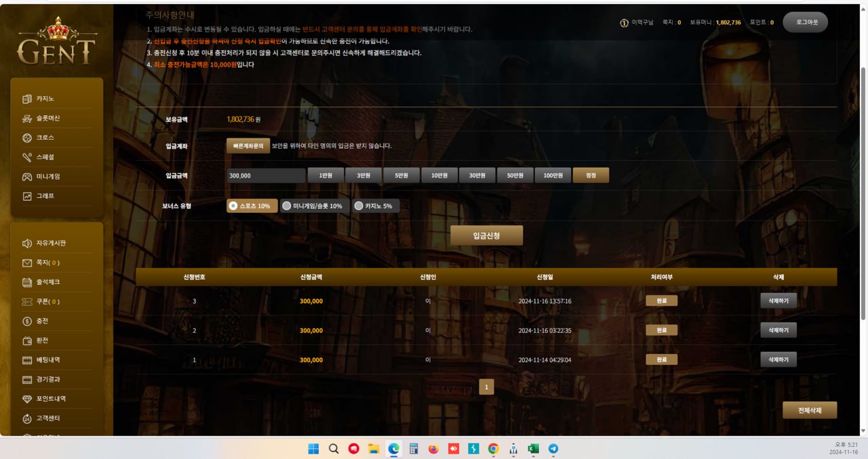The height and width of the screenshot is (459, 868).
Task: Click the free board megaphone icon
Action: point(27,243)
